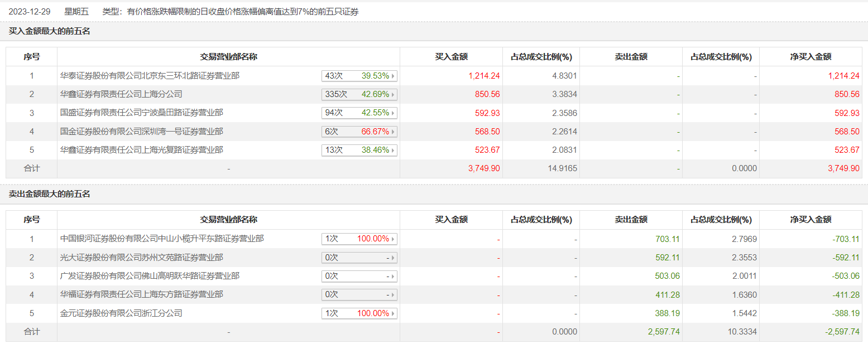Screen dimensions: 868x344
Task: Click 中国银河证券股份有限公司中山小榄升平东路证券营业部 link
Action: pyautogui.click(x=162, y=239)
